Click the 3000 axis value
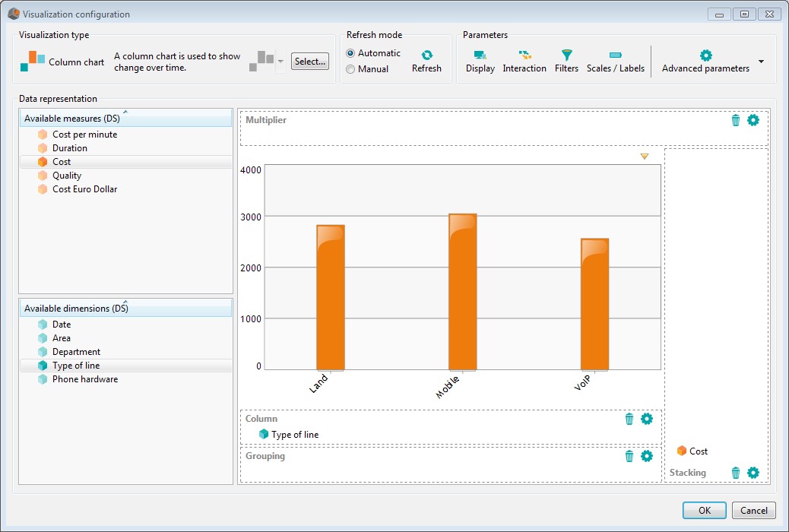 (251, 217)
